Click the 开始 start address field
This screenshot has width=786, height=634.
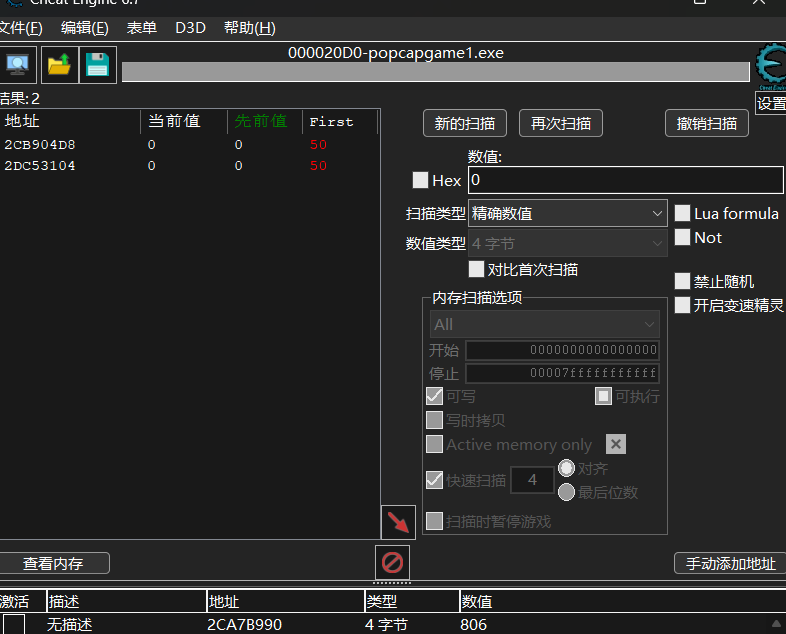point(562,350)
